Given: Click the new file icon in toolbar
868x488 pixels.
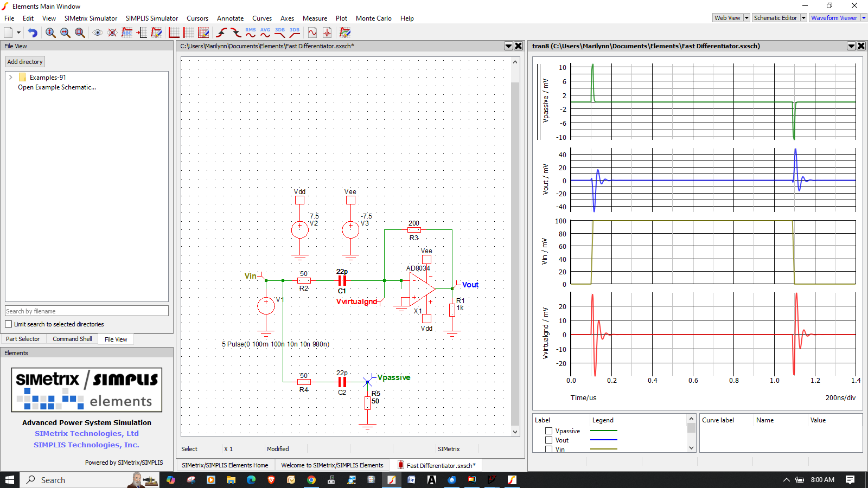Looking at the screenshot, I should [x=8, y=33].
